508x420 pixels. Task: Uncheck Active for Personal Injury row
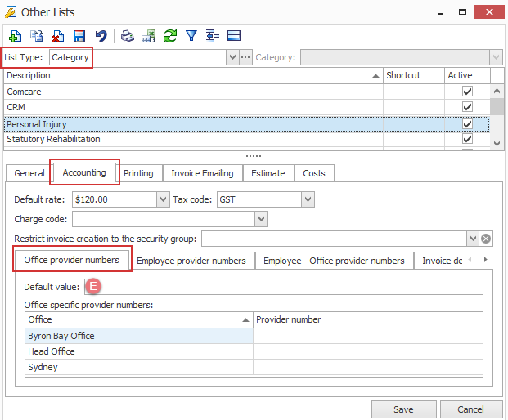[468, 123]
